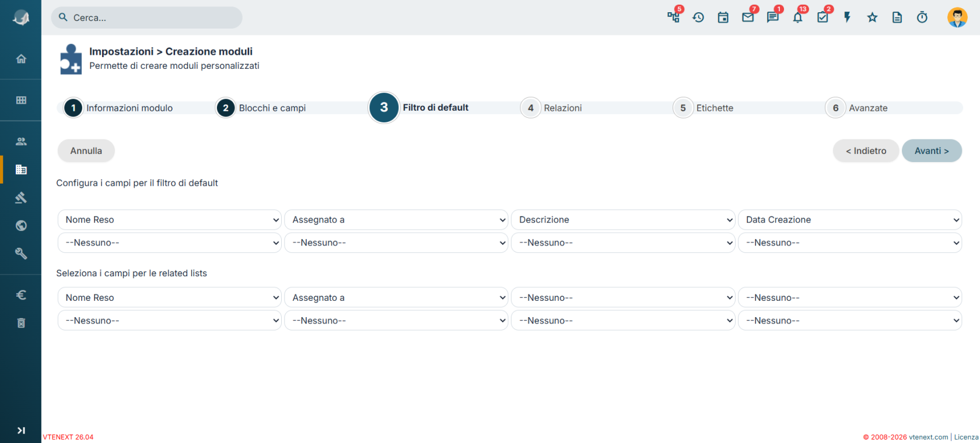
Task: Open the tasks checkbox icon with badge 2
Action: pos(822,17)
